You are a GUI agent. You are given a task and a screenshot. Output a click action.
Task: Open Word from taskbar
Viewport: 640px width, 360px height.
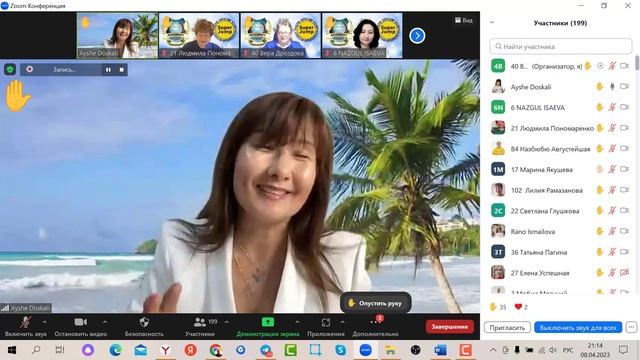tap(440, 350)
